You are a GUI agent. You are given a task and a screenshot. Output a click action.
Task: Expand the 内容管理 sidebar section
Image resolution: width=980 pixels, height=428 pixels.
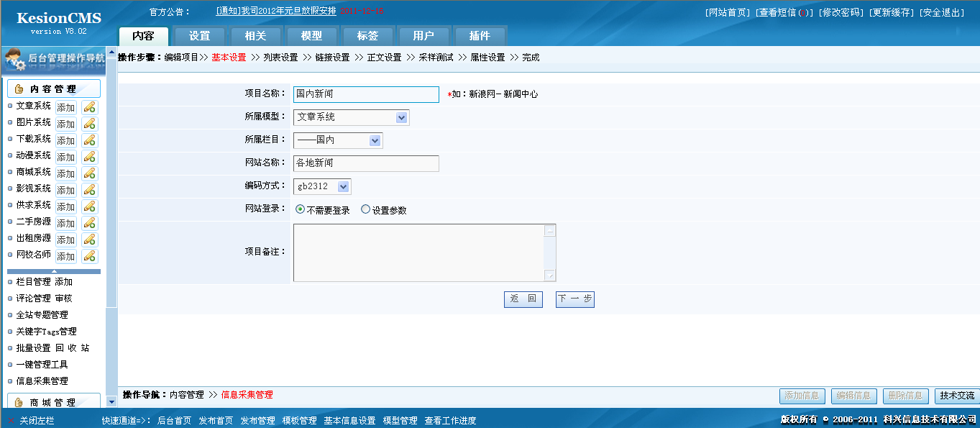(54, 89)
